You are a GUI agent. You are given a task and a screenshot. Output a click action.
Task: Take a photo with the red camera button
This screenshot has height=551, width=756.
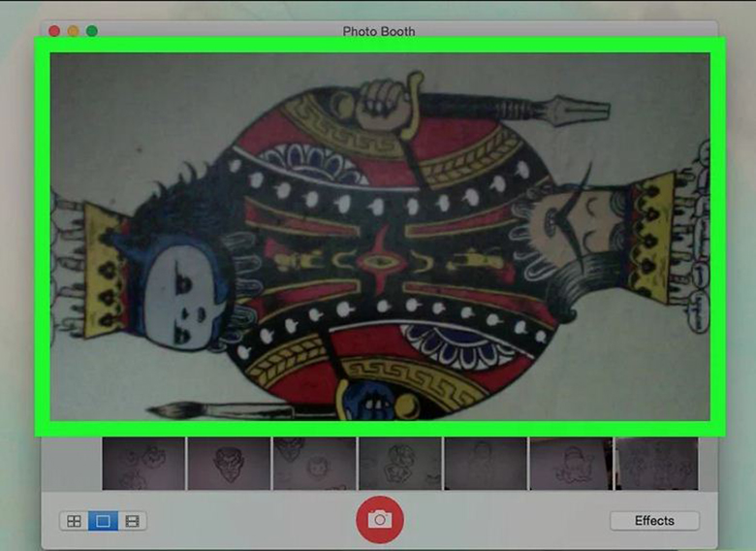tap(379, 520)
